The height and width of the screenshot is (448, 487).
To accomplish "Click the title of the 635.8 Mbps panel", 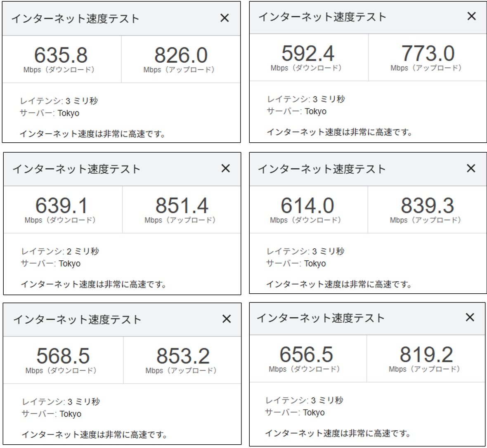I will pos(75,19).
